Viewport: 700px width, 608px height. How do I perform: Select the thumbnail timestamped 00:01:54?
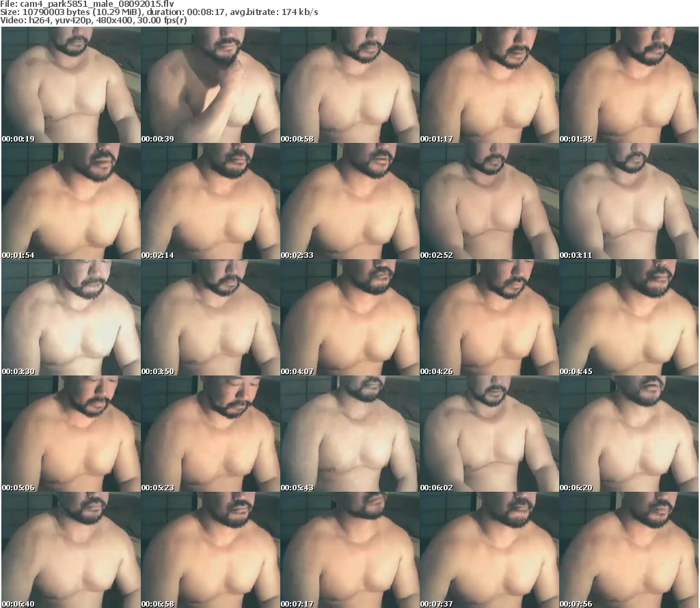[x=71, y=201]
